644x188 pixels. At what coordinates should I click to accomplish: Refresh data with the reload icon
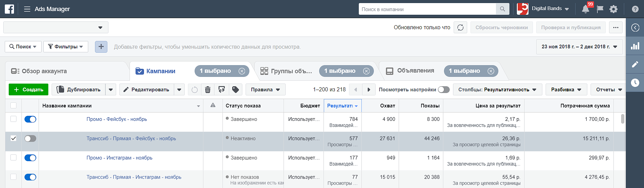(x=460, y=28)
